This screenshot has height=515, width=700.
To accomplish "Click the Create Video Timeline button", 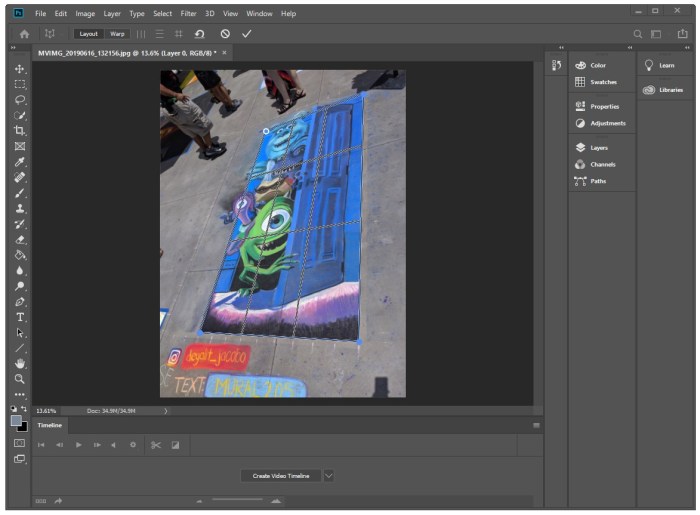I will point(281,476).
